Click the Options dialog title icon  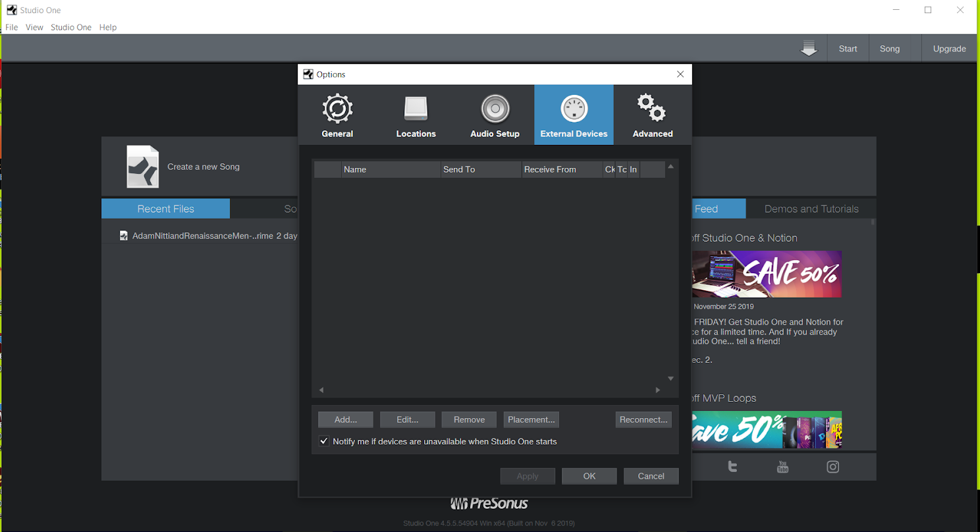[x=308, y=74]
